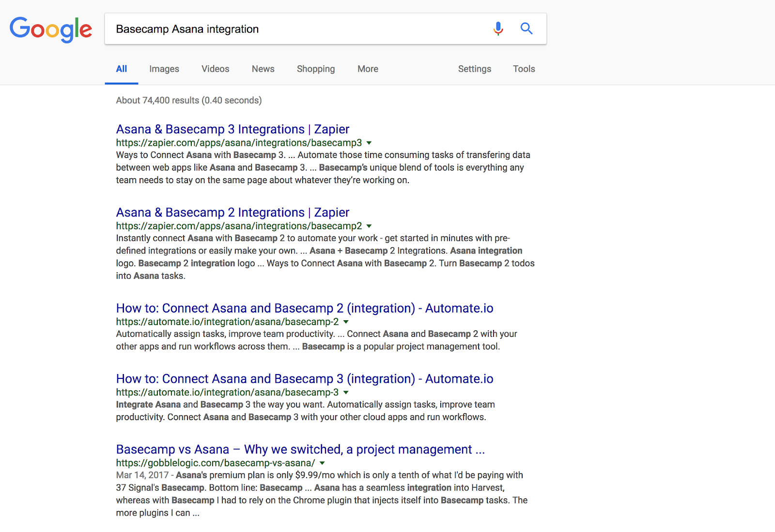This screenshot has width=775, height=532.
Task: Start voice search with microphone icon
Action: click(x=498, y=29)
